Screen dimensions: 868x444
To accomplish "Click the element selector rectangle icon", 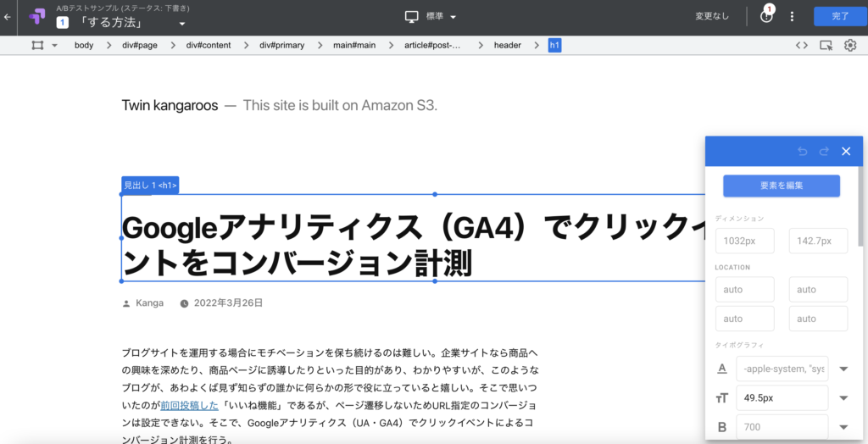I will point(37,46).
